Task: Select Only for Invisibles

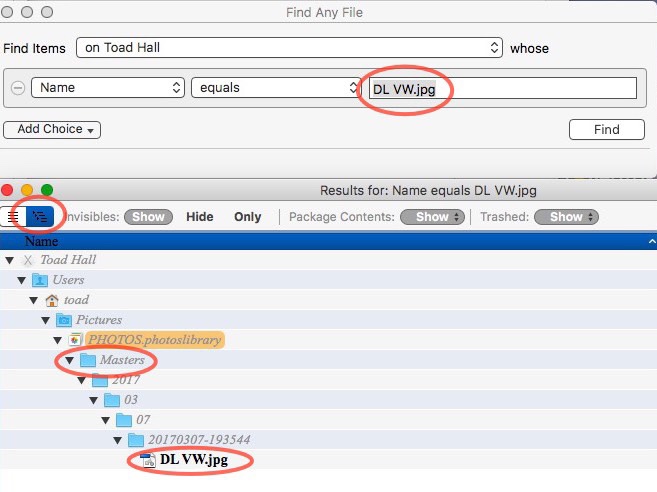Action: coord(248,217)
